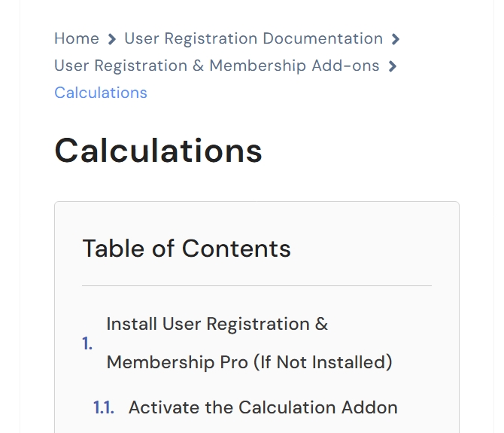Click the word 'Contents' in panel heading
504x433 pixels.
pyautogui.click(x=236, y=249)
